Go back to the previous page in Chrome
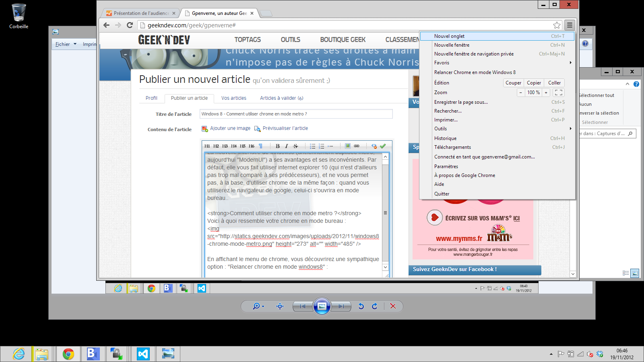644x362 pixels. [x=106, y=25]
